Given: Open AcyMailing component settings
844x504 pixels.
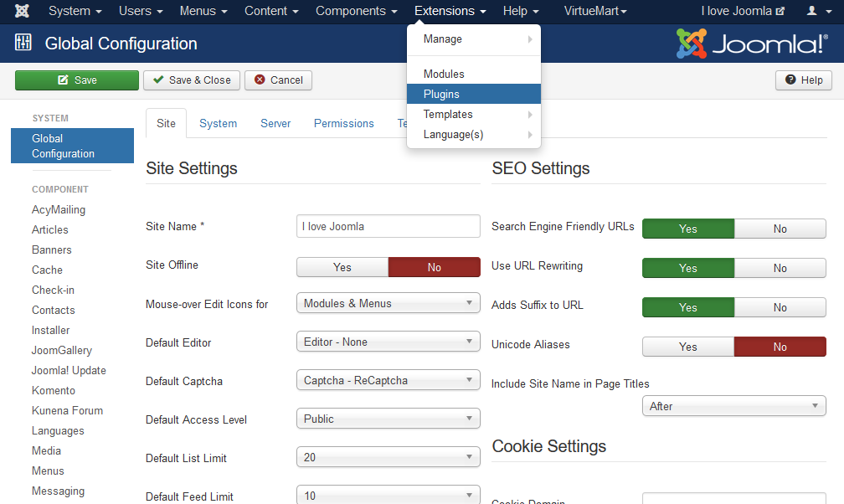Looking at the screenshot, I should 59,209.
